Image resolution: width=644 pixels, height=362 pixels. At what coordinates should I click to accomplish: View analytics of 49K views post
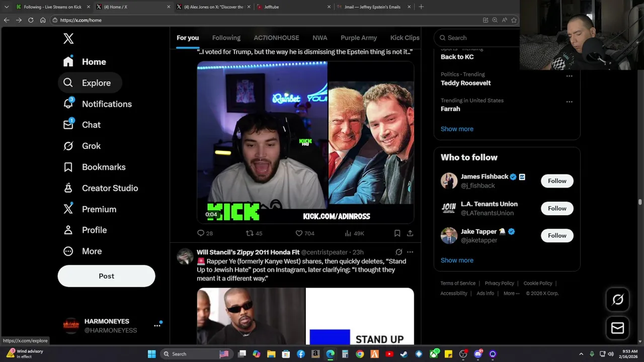pos(354,233)
